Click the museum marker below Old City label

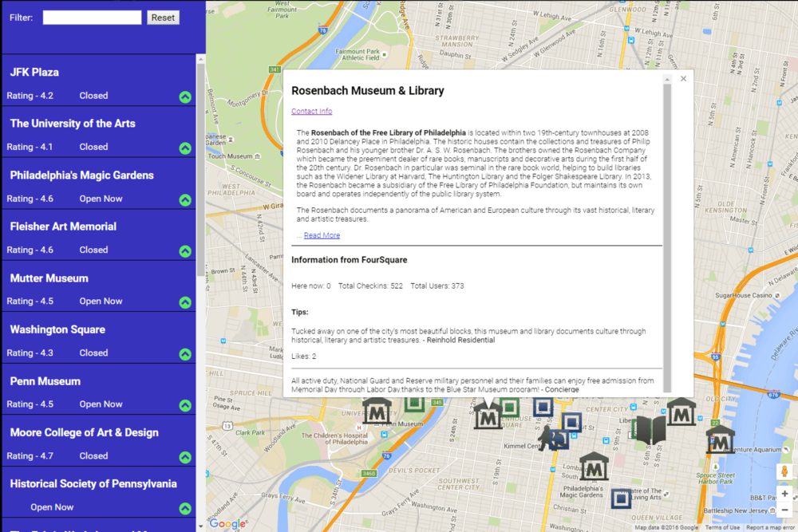click(681, 412)
